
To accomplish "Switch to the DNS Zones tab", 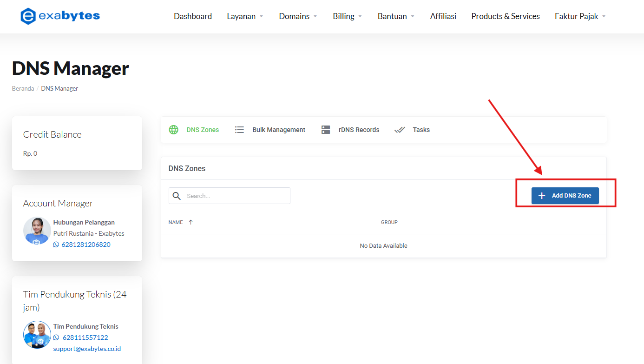I will click(203, 130).
